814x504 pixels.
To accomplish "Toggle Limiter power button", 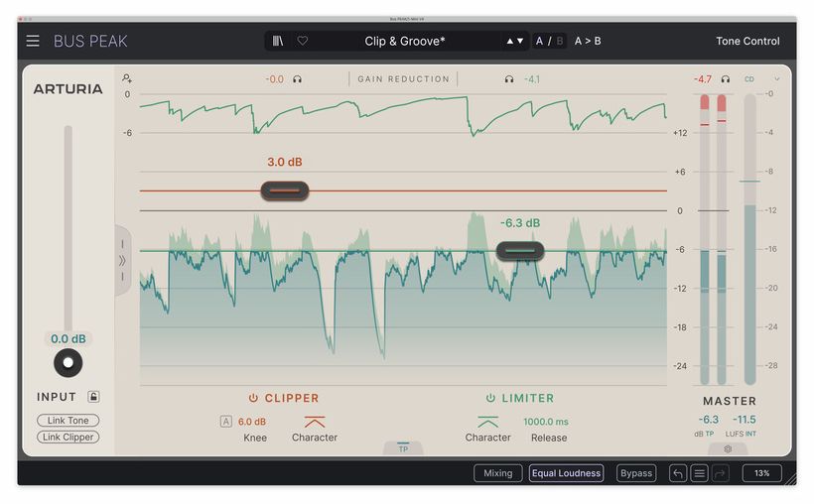I will [490, 398].
